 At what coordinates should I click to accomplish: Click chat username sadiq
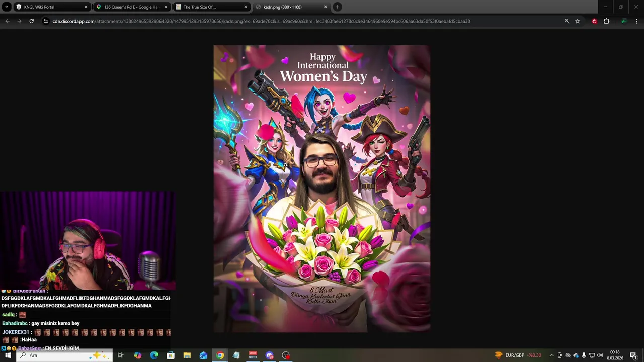pos(8,315)
